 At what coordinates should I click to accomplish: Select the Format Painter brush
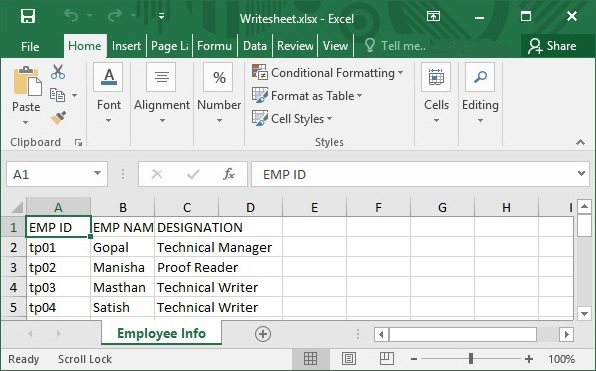click(58, 118)
